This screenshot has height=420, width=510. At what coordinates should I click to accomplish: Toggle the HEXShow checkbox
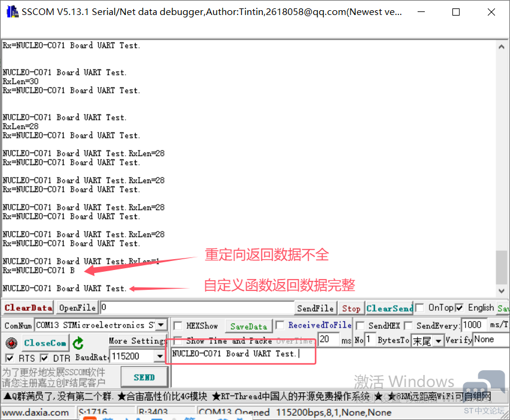178,326
